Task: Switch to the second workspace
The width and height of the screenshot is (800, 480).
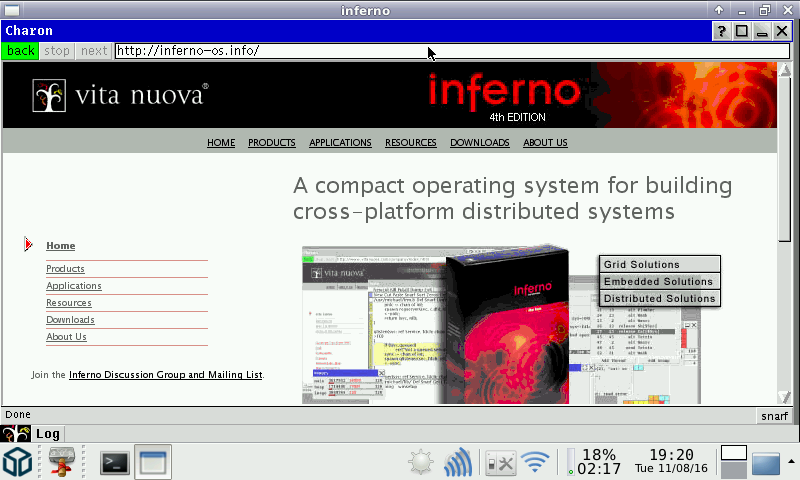Action: coord(734,470)
